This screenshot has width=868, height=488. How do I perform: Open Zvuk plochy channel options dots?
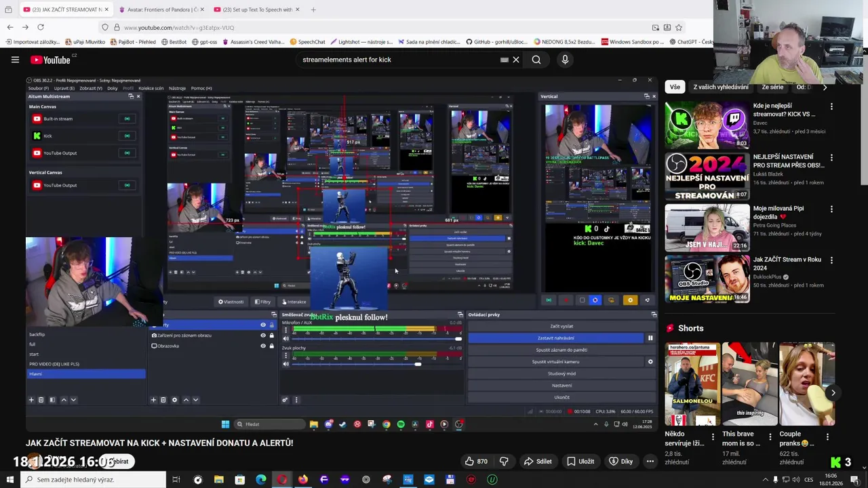point(285,355)
